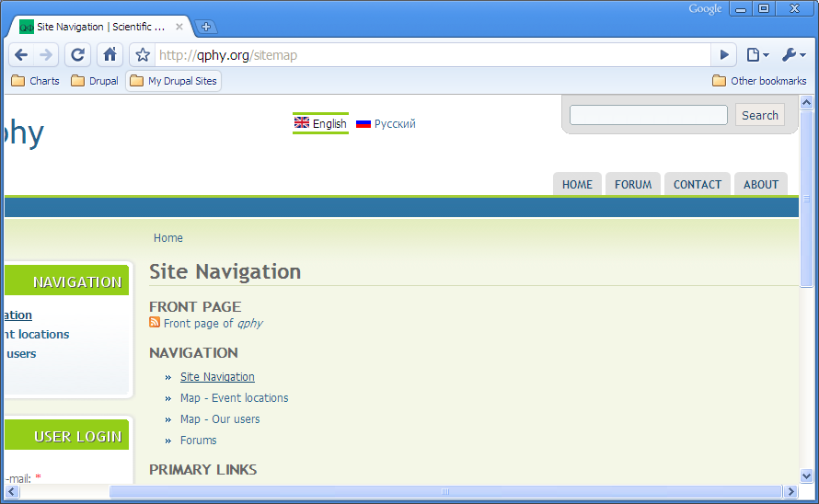
Task: Go to the browser Home icon
Action: pos(110,55)
